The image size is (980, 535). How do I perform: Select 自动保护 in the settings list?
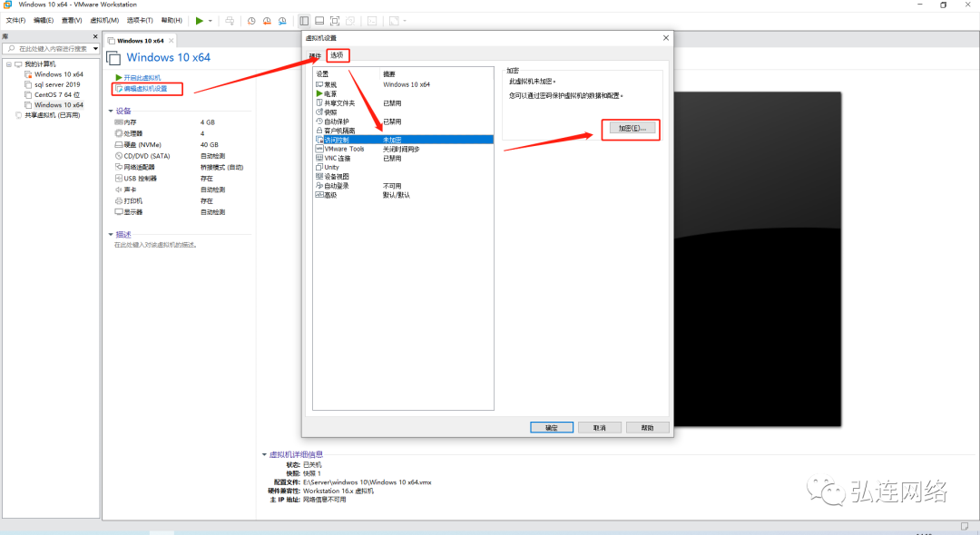point(403,122)
